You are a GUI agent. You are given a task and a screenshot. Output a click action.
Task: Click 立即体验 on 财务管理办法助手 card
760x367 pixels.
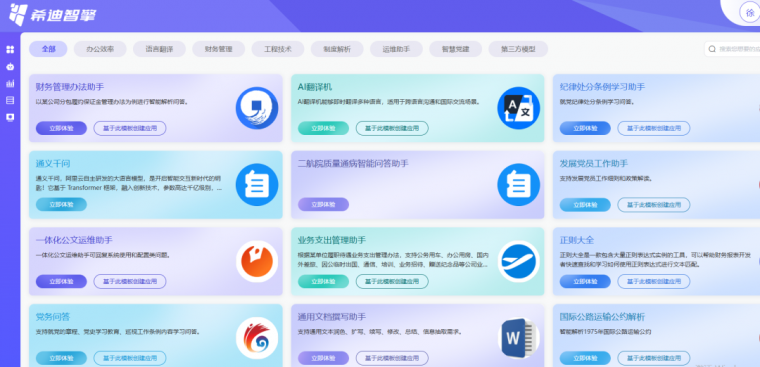point(61,128)
